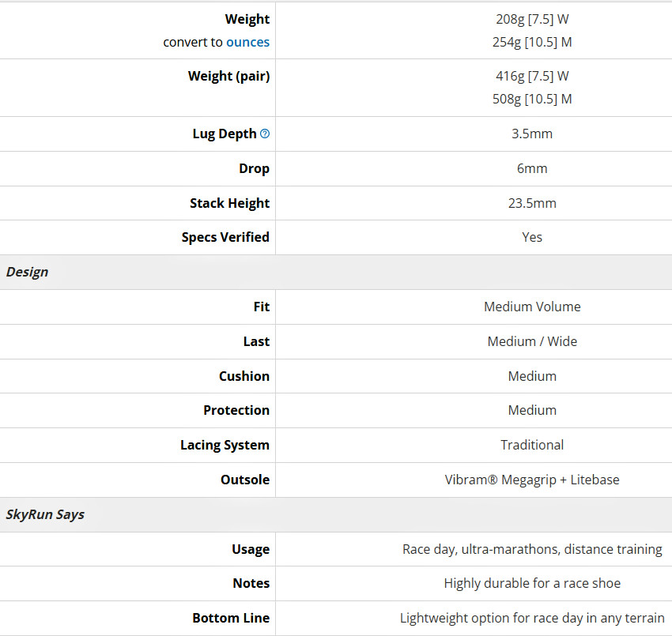Select the Traditional lacing system value
Viewport: 672px width, 636px height.
pos(532,445)
